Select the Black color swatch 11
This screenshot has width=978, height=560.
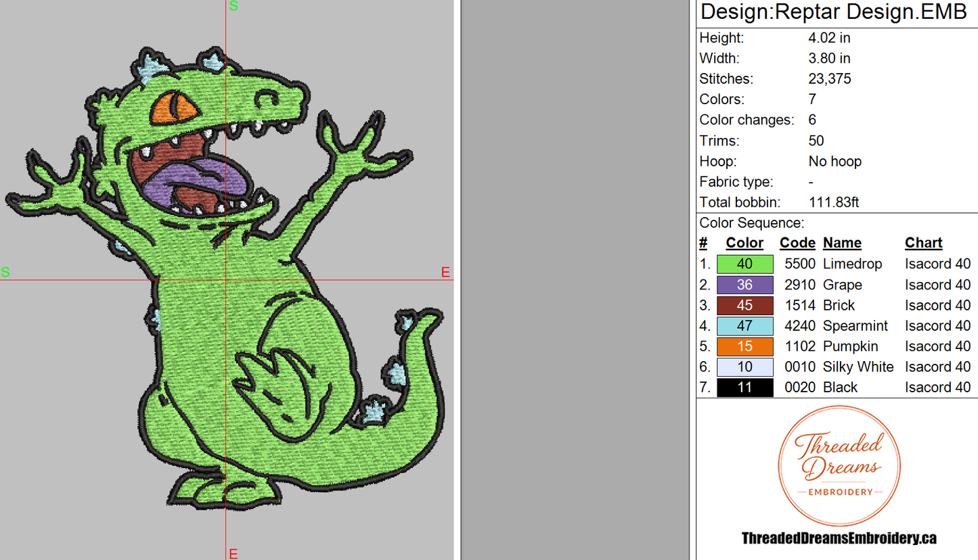coord(744,388)
